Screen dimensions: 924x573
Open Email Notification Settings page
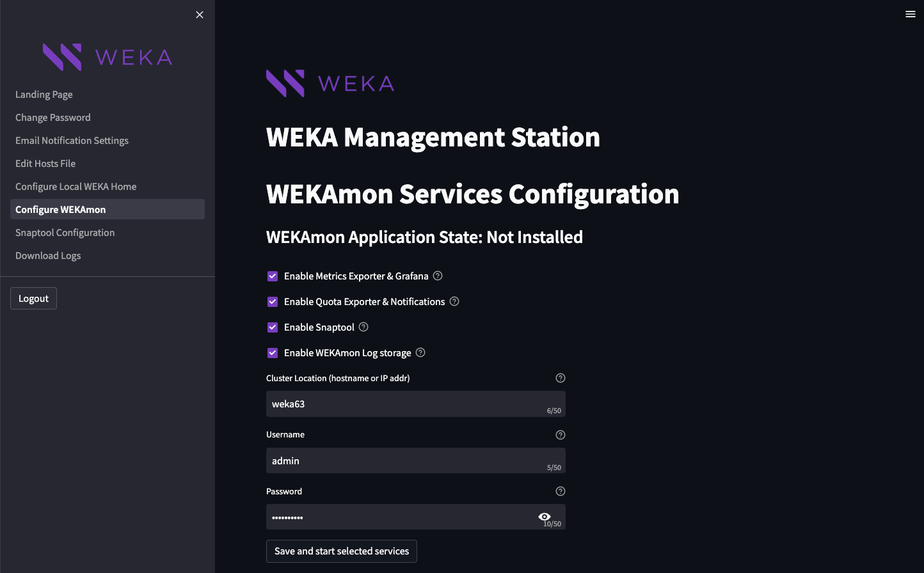point(72,141)
